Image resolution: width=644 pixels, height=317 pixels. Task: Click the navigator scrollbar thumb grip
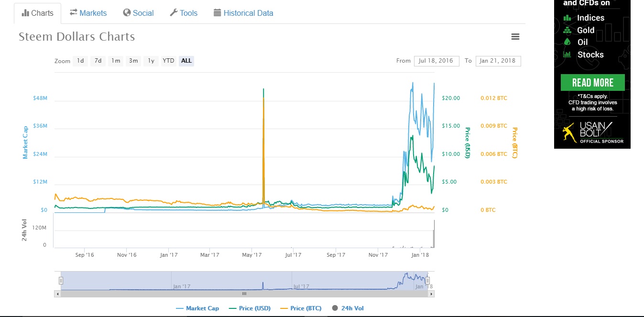click(x=244, y=294)
